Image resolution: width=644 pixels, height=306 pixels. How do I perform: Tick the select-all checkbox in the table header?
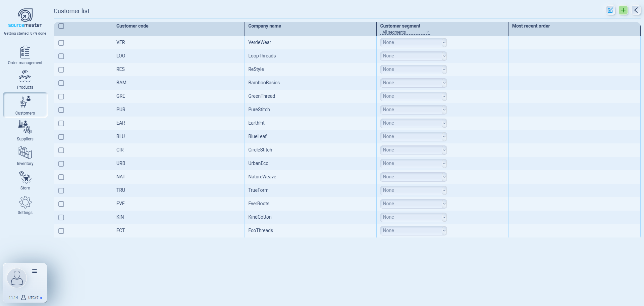coord(61,26)
